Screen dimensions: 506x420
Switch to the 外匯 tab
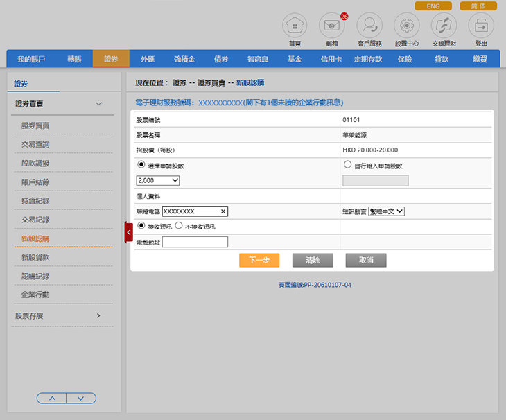pyautogui.click(x=148, y=59)
